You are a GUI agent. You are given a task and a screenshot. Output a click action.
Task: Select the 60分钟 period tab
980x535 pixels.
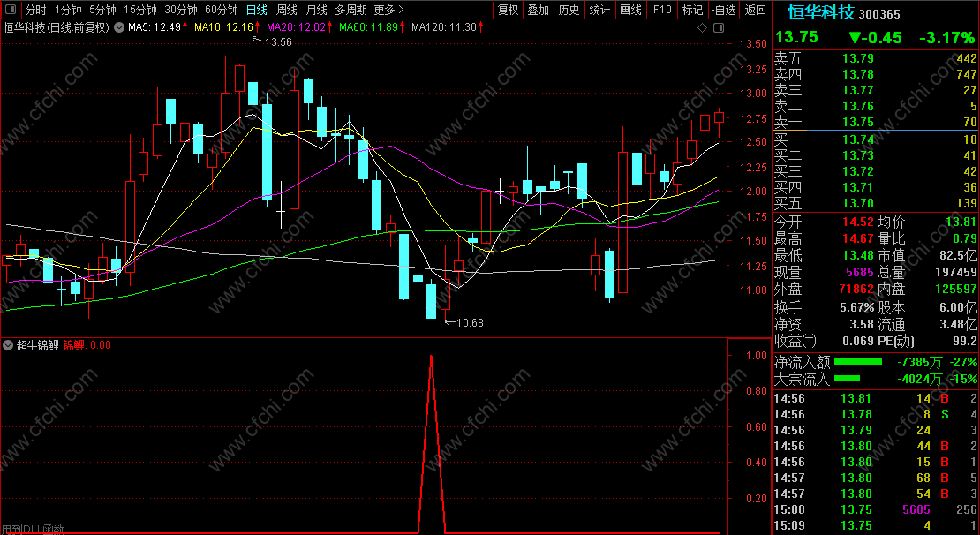[222, 10]
